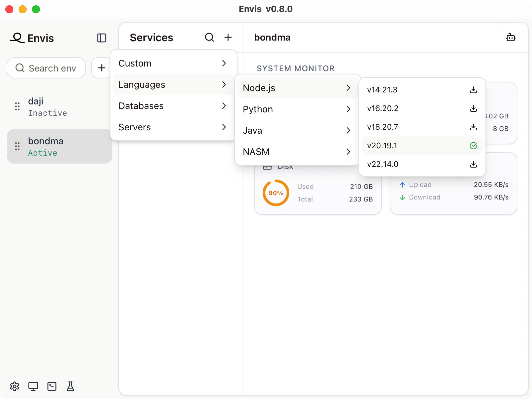Download Node.js v18.20.7
This screenshot has width=532, height=399.
[x=473, y=127]
